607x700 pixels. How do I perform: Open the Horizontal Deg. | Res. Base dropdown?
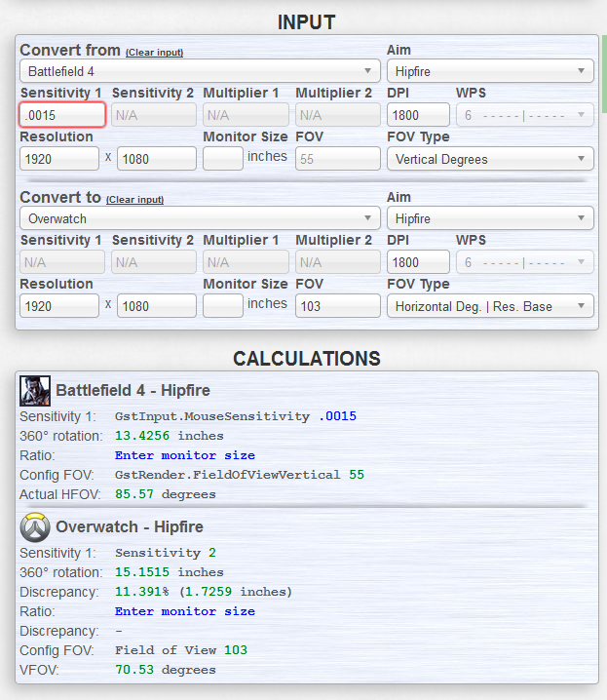point(490,306)
